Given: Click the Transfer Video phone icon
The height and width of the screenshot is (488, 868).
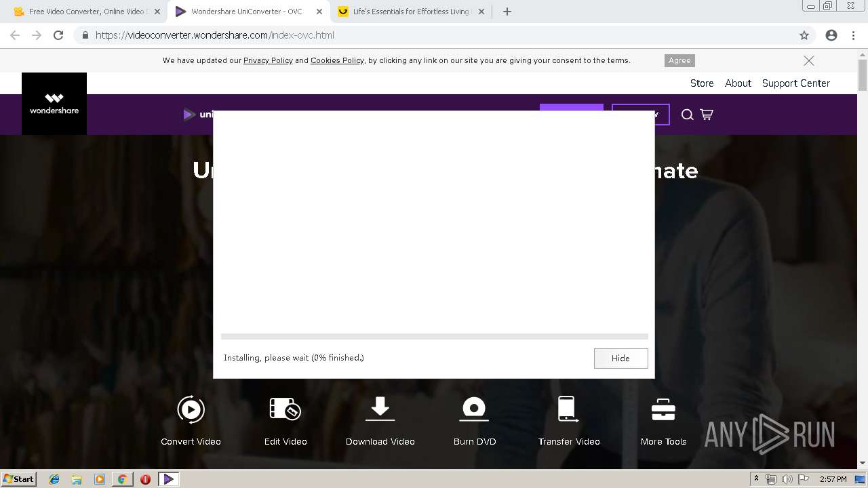Looking at the screenshot, I should [x=567, y=409].
